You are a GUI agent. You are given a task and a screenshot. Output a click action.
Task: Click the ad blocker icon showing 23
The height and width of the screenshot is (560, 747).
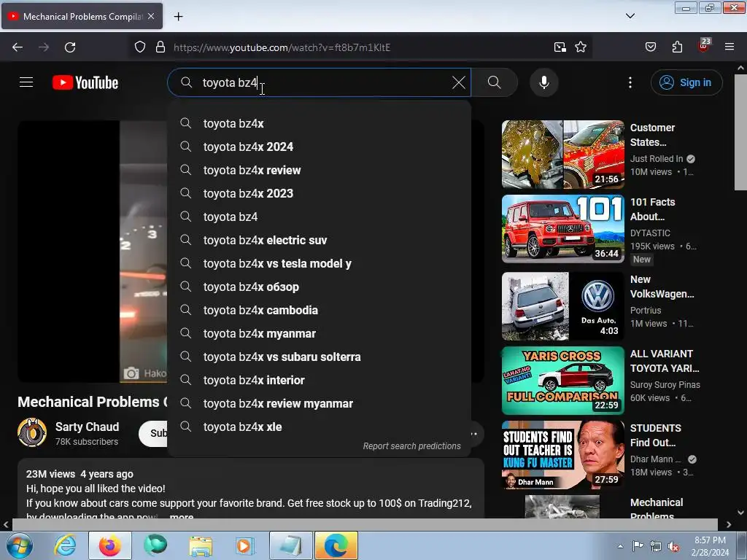[704, 46]
